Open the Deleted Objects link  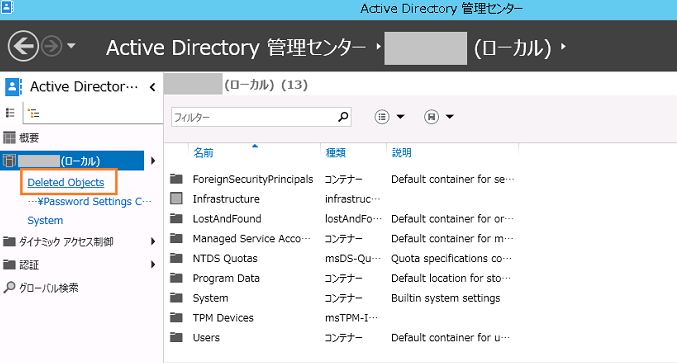click(66, 182)
